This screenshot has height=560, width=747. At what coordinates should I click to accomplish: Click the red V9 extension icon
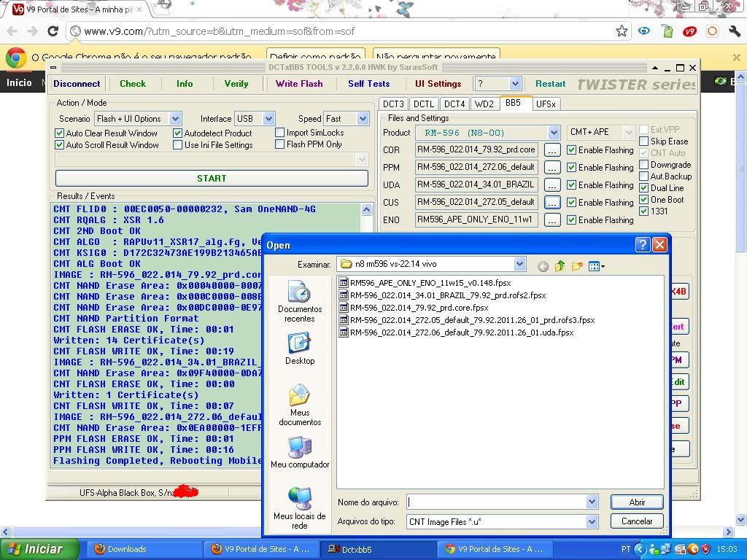tap(689, 31)
